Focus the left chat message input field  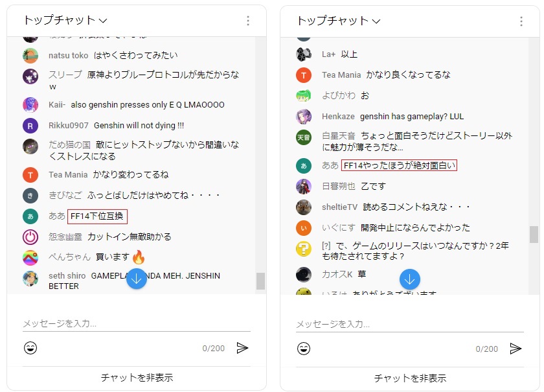[x=137, y=323]
